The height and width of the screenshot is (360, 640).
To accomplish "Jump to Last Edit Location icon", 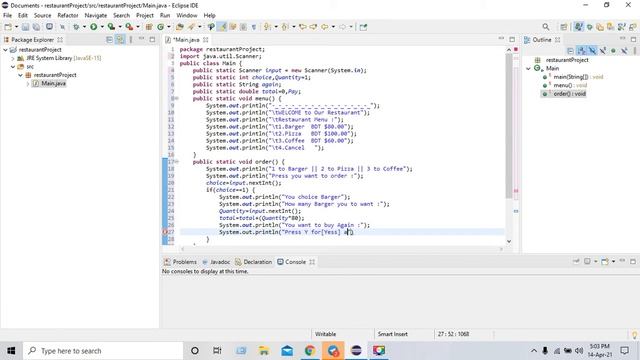I will click(x=303, y=27).
